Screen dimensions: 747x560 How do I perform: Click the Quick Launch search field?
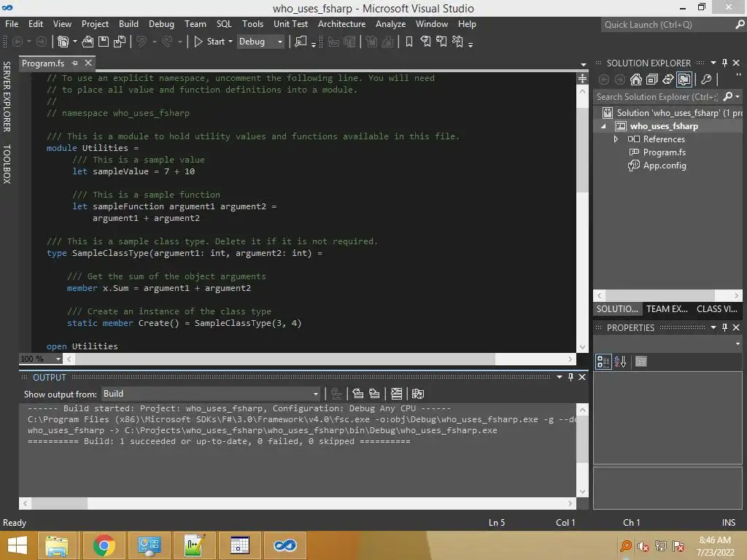point(668,25)
